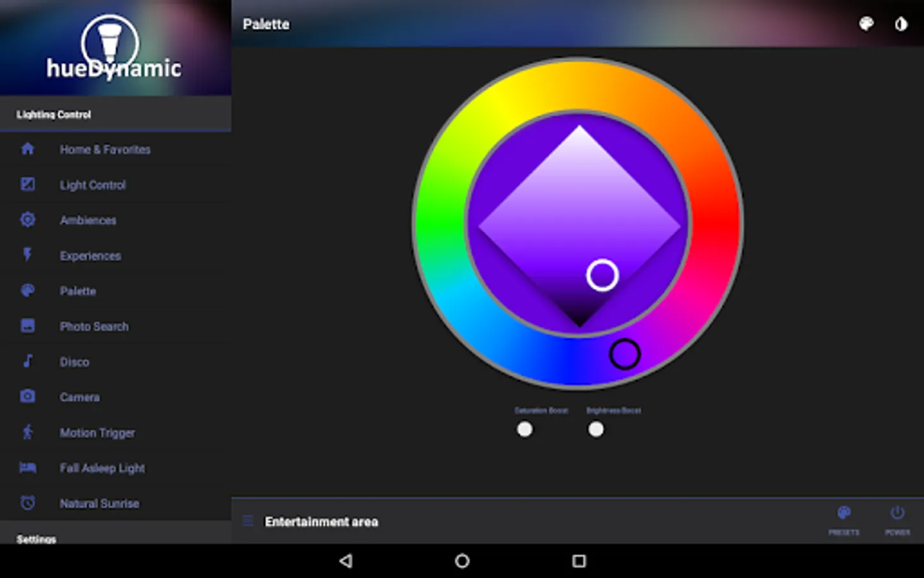The image size is (924, 578).
Task: Toggle the Saturation Boost switch
Action: tap(525, 429)
